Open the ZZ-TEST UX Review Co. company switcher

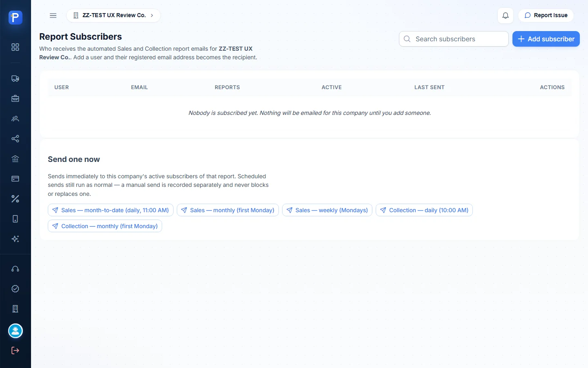point(114,16)
